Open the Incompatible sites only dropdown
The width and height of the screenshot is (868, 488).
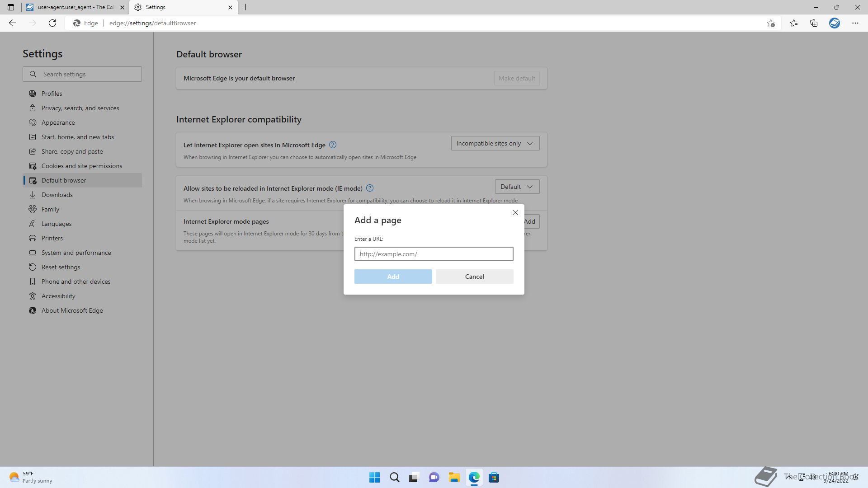coord(495,143)
